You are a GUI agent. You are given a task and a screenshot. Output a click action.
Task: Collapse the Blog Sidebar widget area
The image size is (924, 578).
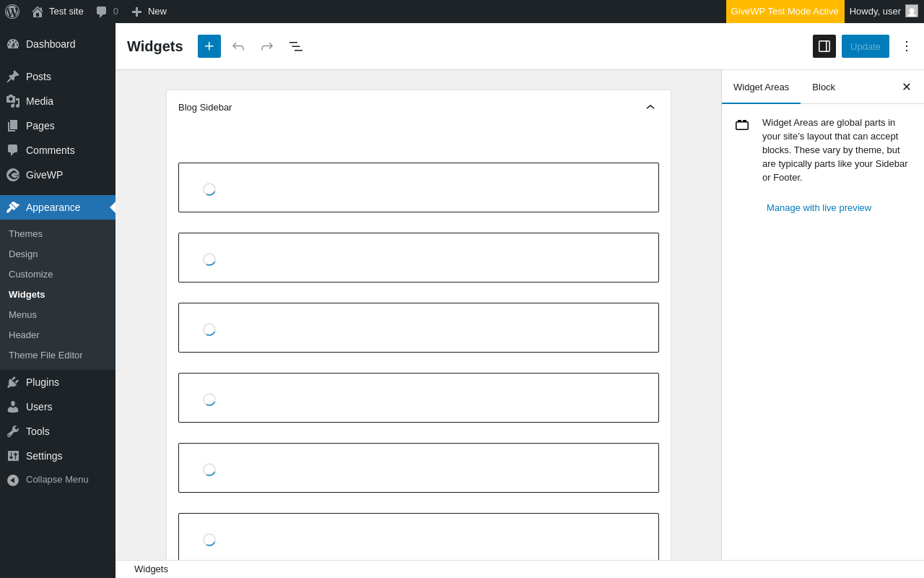coord(650,107)
